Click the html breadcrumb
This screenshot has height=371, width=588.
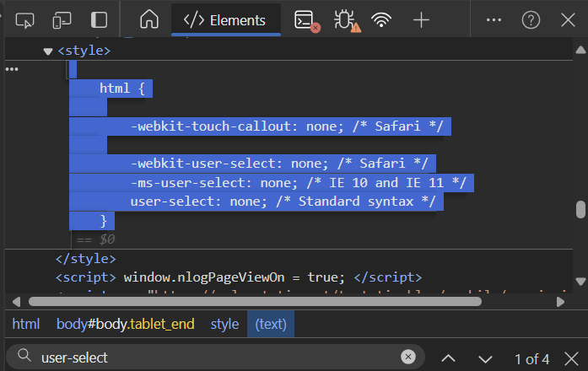click(26, 324)
